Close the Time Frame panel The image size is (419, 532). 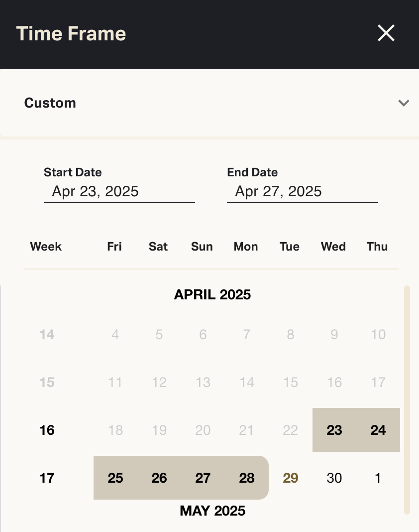click(386, 33)
